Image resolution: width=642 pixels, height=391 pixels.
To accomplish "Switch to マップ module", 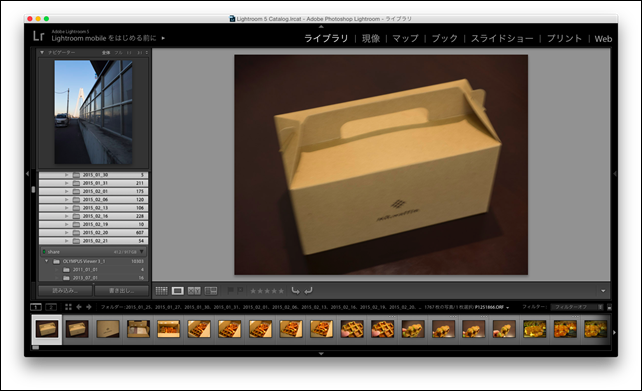I will [405, 38].
